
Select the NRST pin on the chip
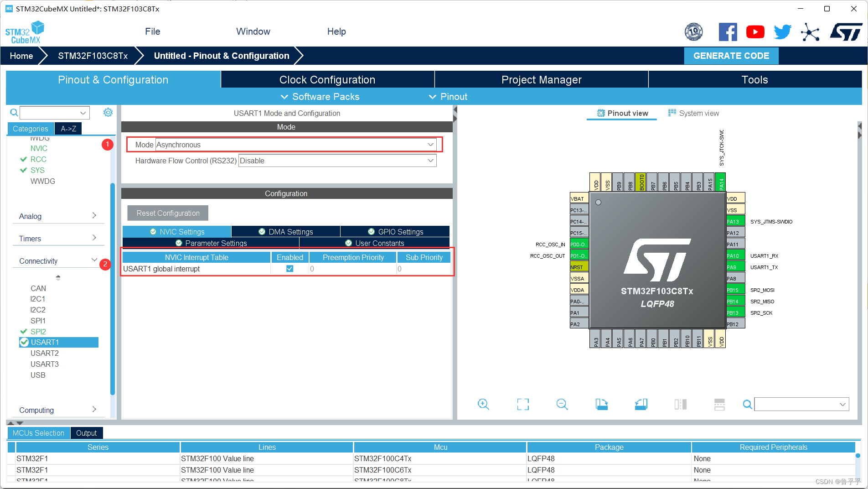click(x=579, y=267)
